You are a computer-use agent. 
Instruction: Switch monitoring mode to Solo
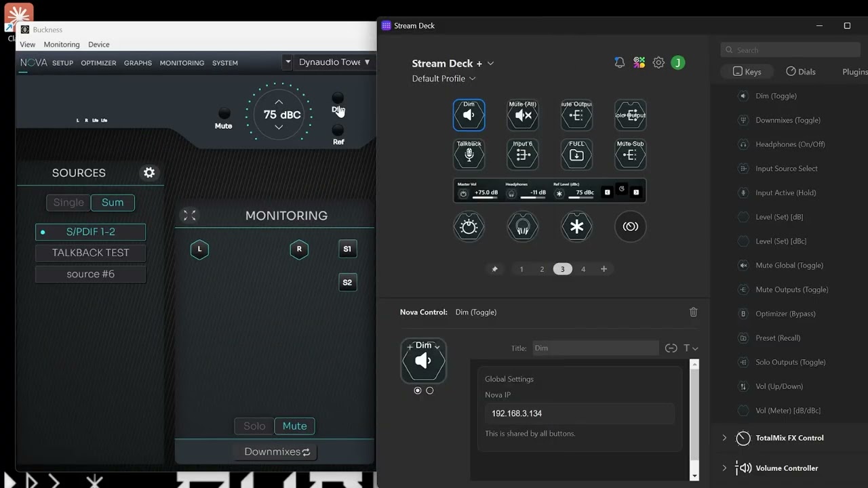(x=254, y=426)
